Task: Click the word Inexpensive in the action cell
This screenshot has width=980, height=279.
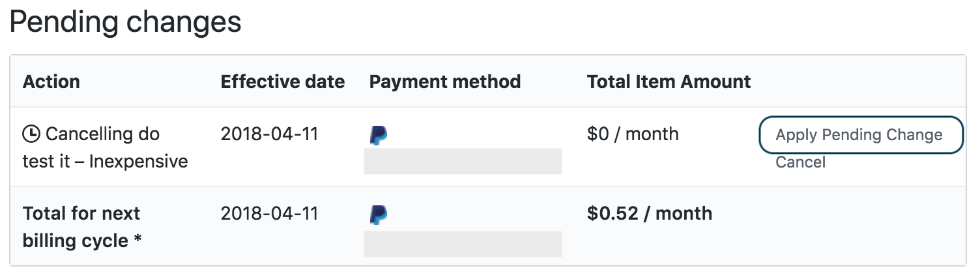Action: pos(138,162)
